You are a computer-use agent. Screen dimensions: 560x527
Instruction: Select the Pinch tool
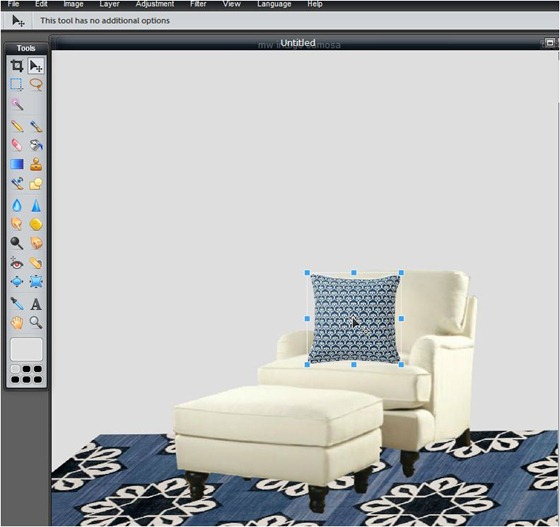tap(36, 282)
